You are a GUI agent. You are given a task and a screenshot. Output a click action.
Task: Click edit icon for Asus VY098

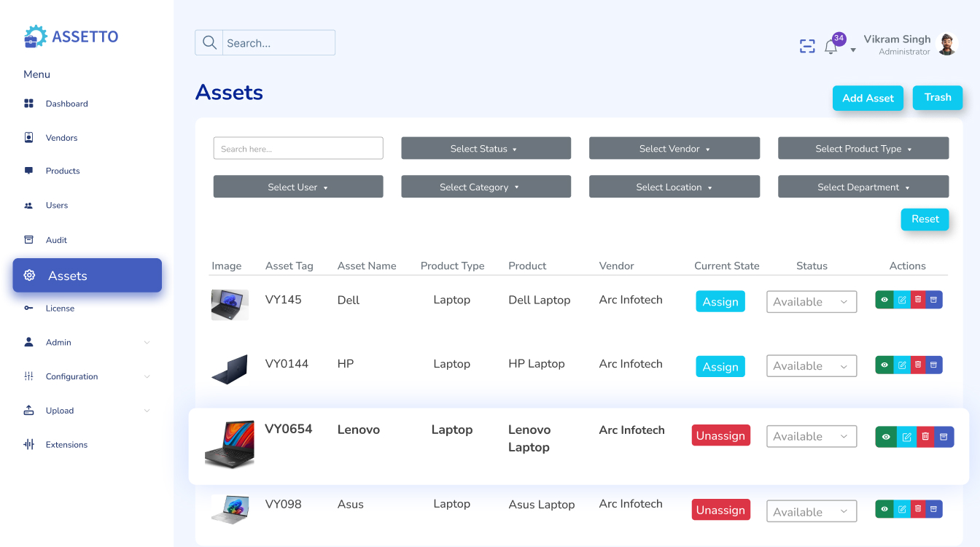click(901, 509)
